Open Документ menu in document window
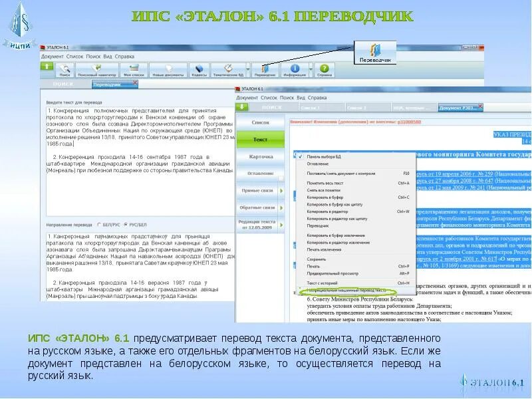532x399 pixels. 247,98
